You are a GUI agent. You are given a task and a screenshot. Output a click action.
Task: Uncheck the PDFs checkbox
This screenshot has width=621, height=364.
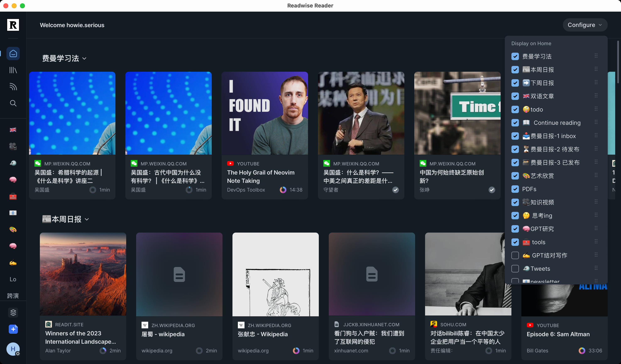[515, 189]
